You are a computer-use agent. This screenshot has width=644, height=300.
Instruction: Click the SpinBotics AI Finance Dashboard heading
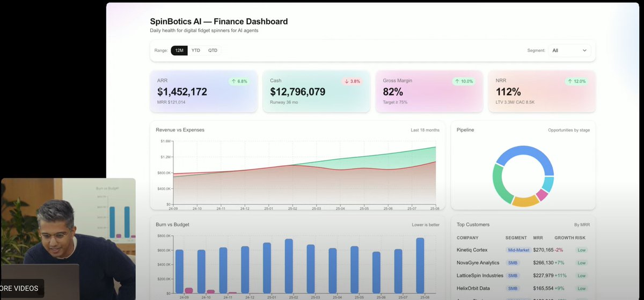219,21
